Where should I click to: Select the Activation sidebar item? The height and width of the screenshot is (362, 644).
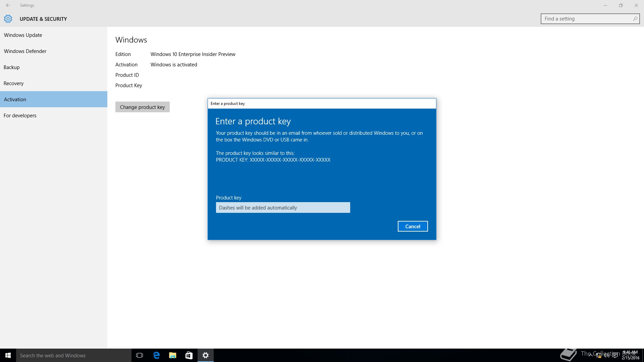[54, 99]
